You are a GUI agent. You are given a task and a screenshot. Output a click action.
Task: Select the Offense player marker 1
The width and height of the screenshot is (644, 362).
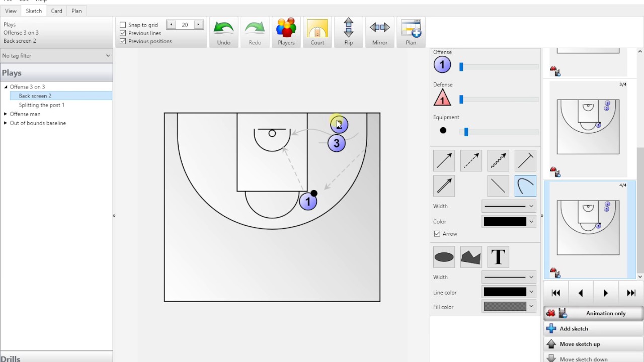tap(442, 65)
